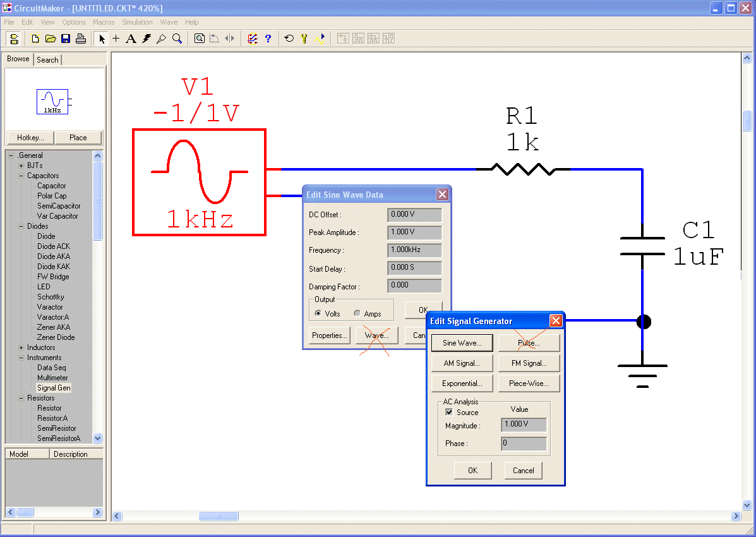Click the Save diskette icon in toolbar
This screenshot has width=756, height=537.
pyautogui.click(x=66, y=39)
